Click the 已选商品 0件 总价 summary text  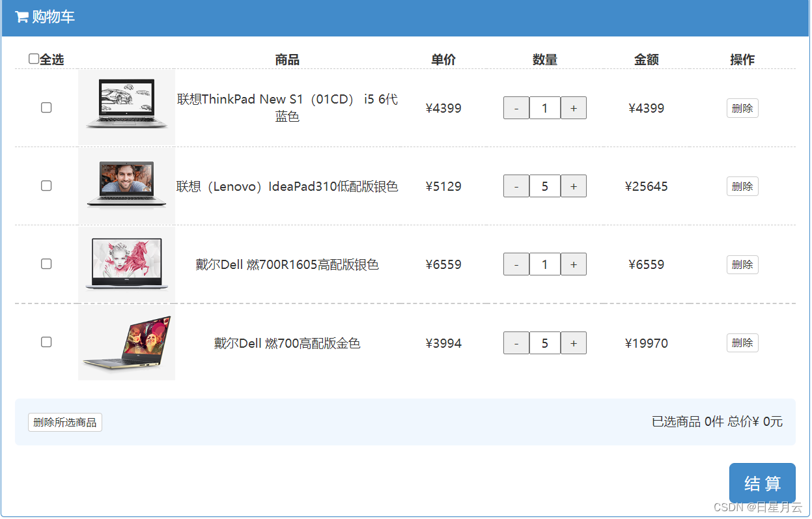pyautogui.click(x=717, y=421)
